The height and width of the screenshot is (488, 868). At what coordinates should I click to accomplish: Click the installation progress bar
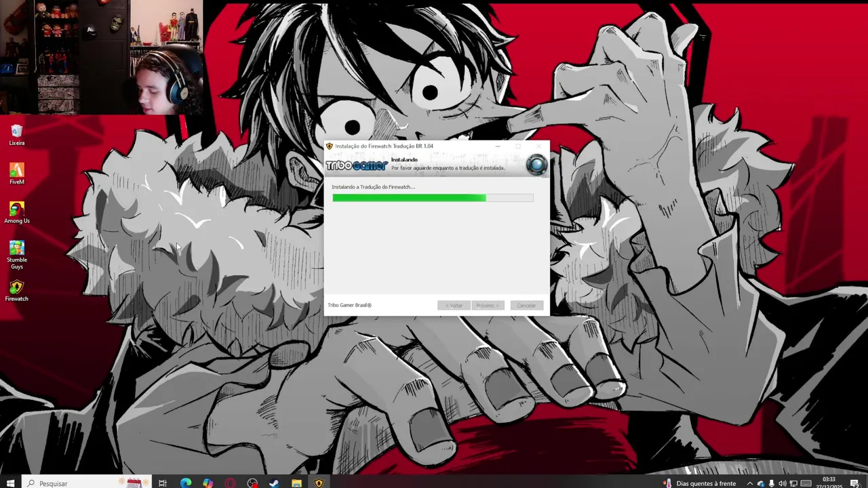(433, 198)
